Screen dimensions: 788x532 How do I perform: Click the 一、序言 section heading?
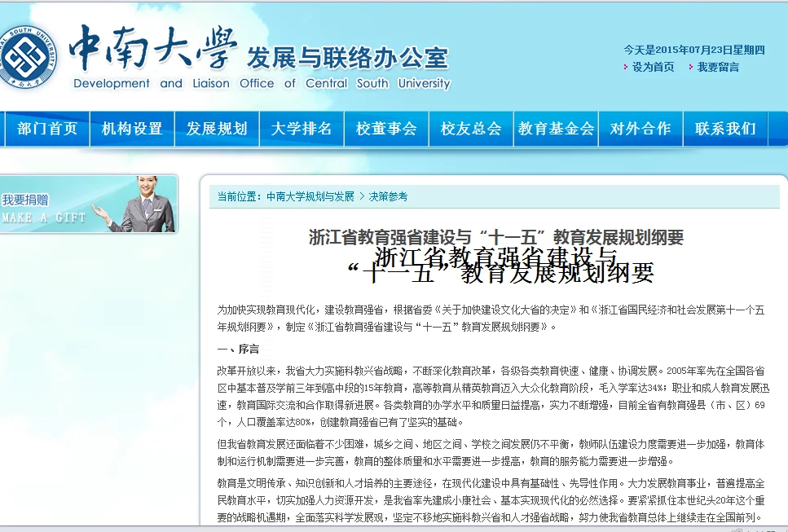(x=238, y=349)
